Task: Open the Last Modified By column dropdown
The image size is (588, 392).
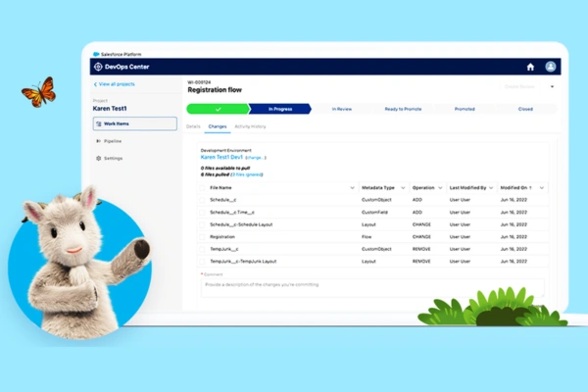Action: coord(491,187)
